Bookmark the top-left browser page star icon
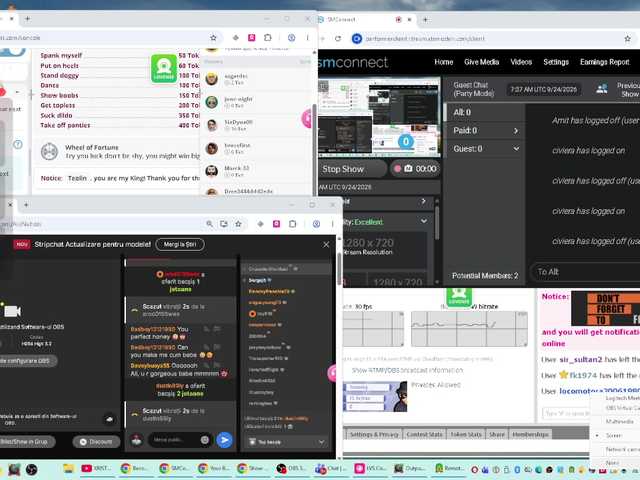Image resolution: width=640 pixels, height=480 pixels. pyautogui.click(x=213, y=38)
